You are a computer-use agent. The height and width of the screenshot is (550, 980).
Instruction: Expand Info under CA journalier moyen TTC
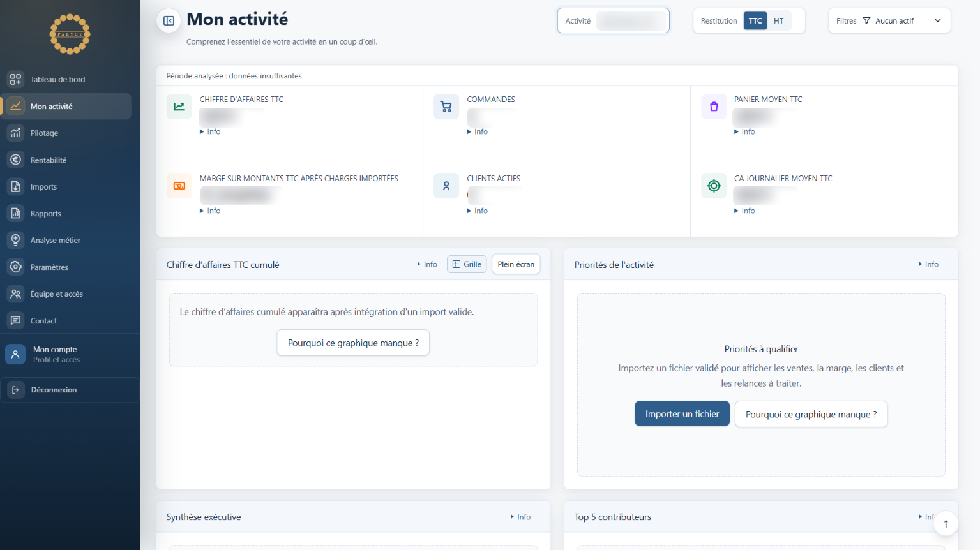[x=744, y=211]
